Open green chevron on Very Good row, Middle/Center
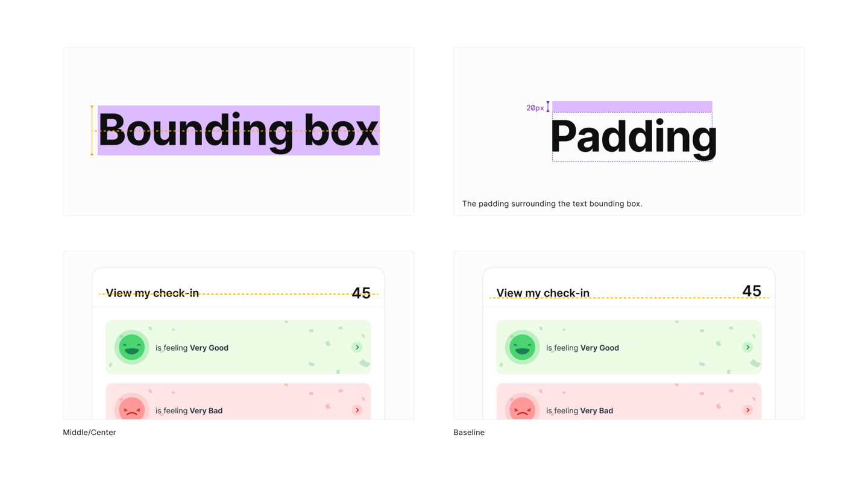 coord(357,347)
